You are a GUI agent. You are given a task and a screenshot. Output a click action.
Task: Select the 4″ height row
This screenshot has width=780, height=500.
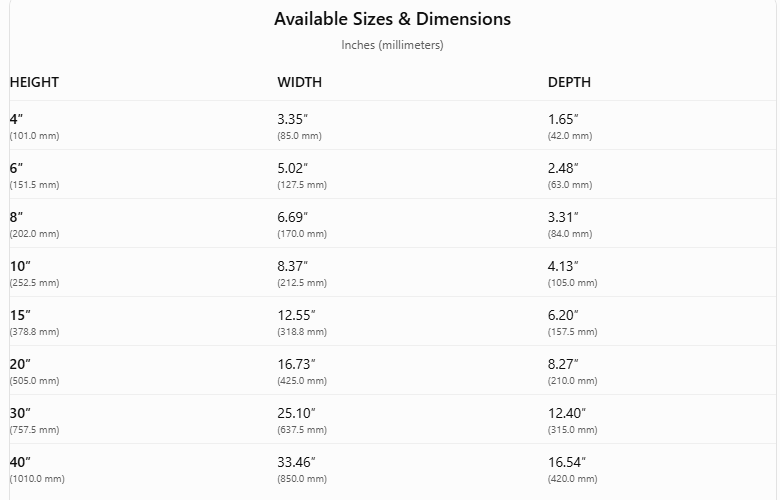tap(392, 125)
